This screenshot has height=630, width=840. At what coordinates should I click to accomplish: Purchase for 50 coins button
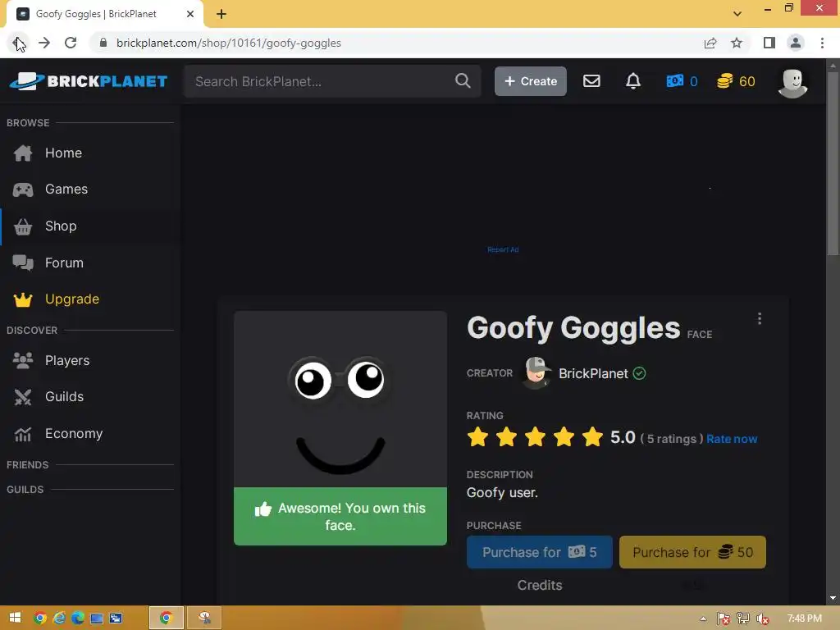692,552
